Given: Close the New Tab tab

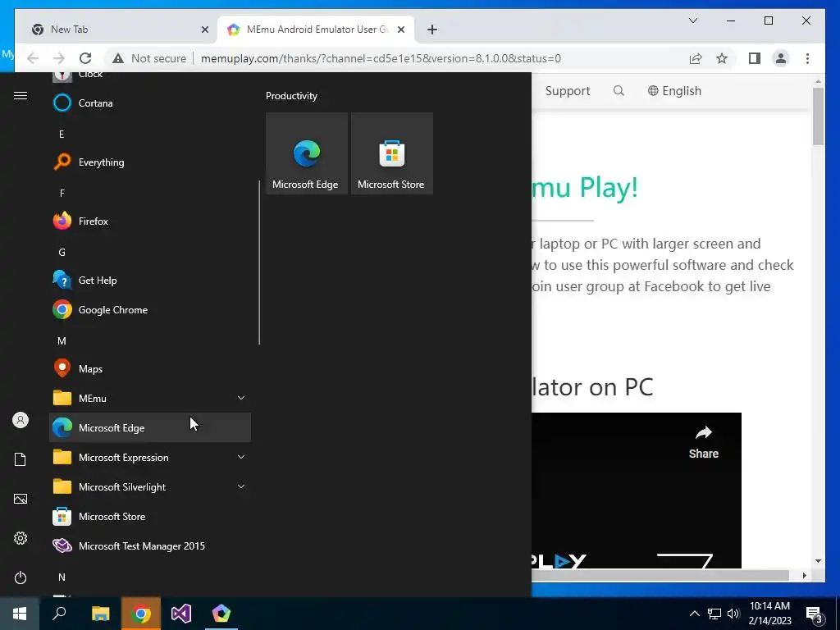Looking at the screenshot, I should point(204,30).
